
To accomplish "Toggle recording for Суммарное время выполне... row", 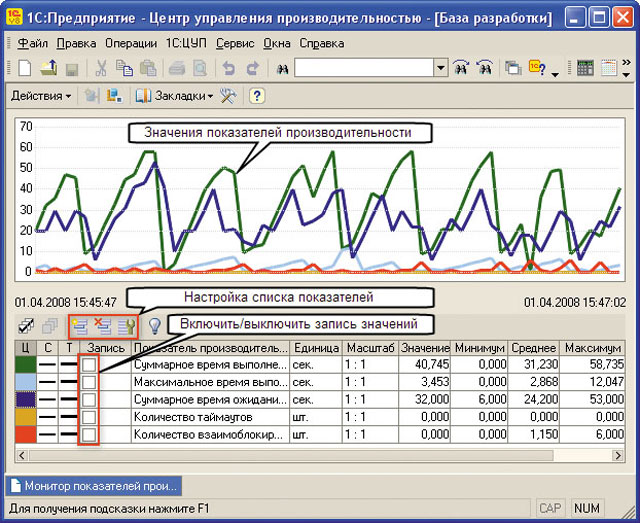I will (x=89, y=365).
